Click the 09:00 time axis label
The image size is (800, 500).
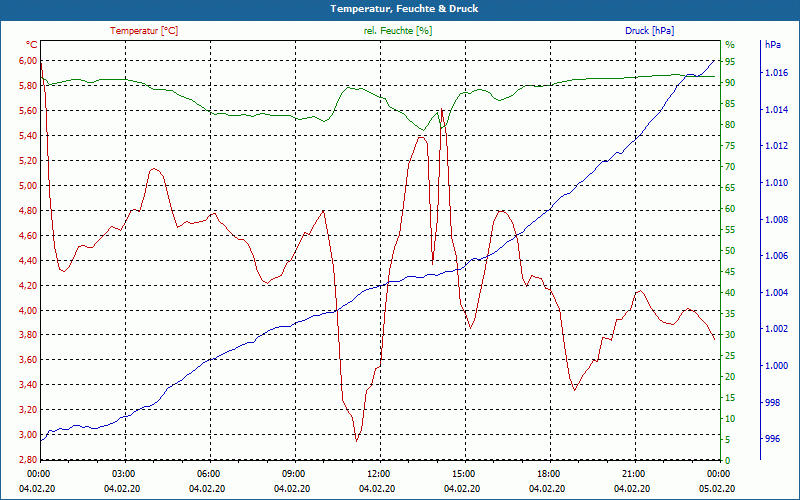tap(293, 474)
